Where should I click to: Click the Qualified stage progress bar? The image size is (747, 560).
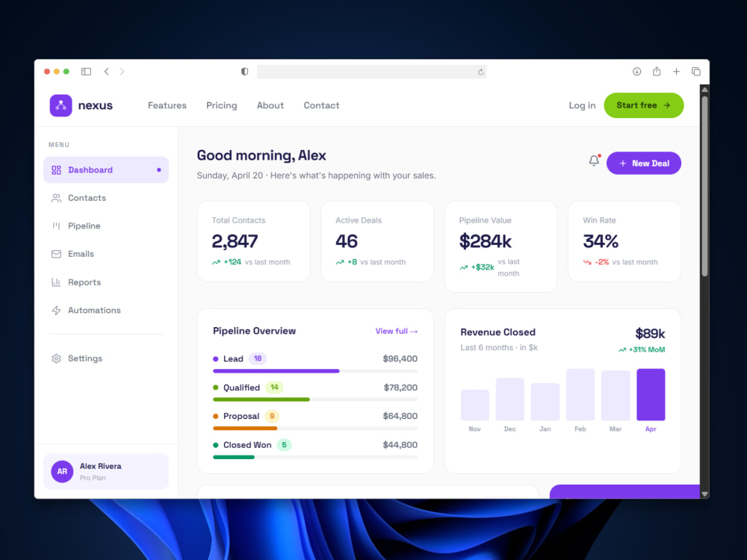tap(315, 399)
